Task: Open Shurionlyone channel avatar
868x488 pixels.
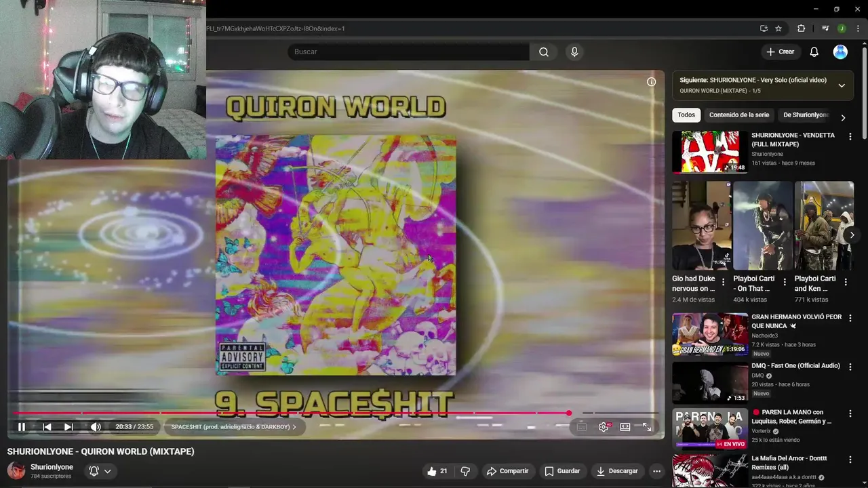Action: (x=16, y=471)
